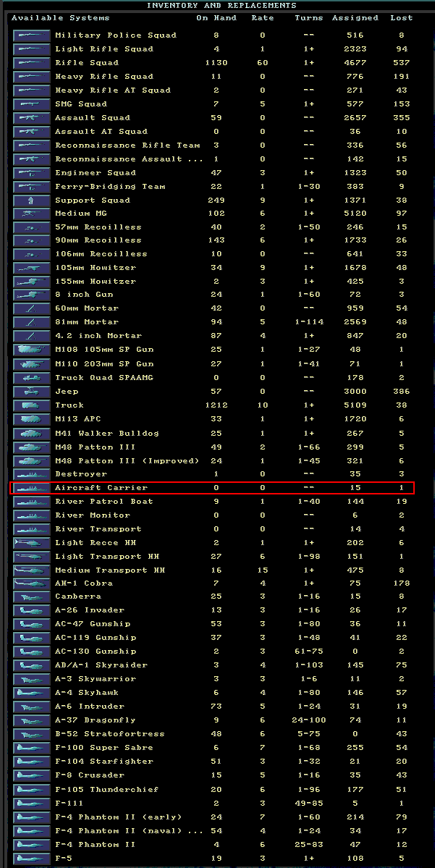435x868 pixels.
Task: Select the M113 APC icon
Action: pos(32,419)
